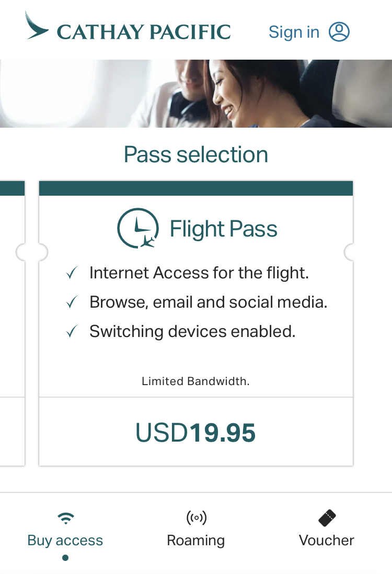Screen dimensions: 392x574
Task: Switch to the Roaming tab
Action: [x=196, y=540]
